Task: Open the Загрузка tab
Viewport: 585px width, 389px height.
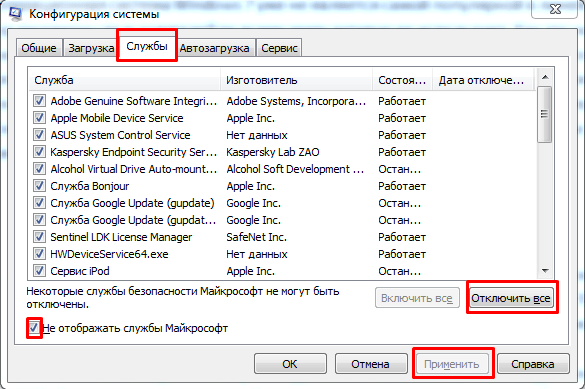Action: (91, 48)
